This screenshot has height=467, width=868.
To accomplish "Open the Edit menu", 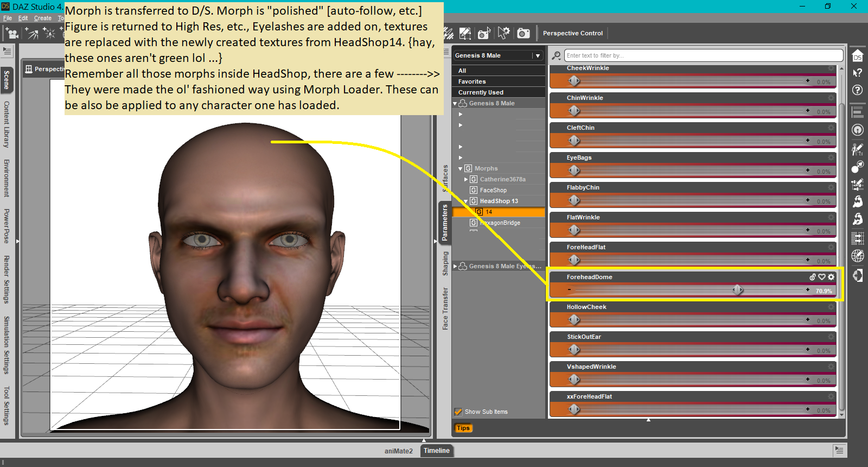I will point(23,18).
